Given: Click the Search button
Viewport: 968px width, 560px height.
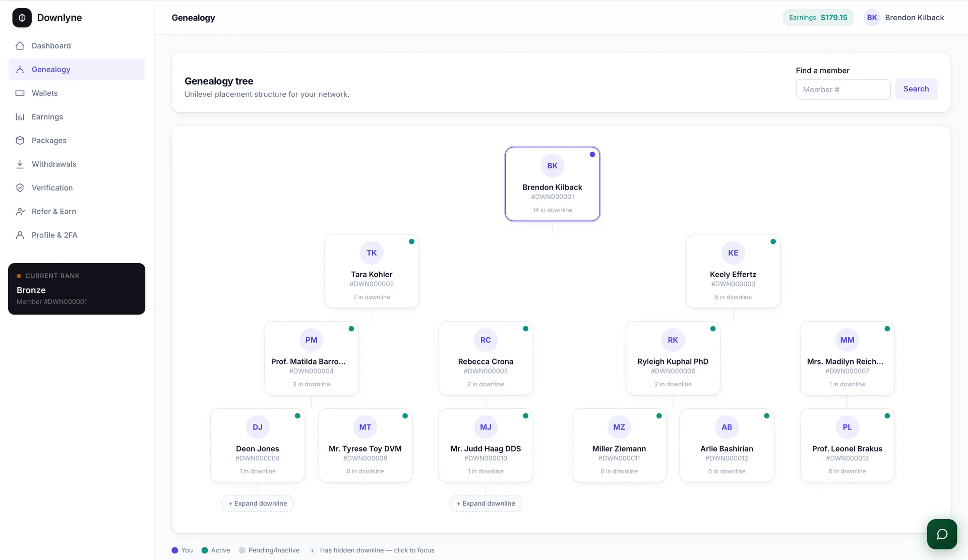Looking at the screenshot, I should coord(916,89).
